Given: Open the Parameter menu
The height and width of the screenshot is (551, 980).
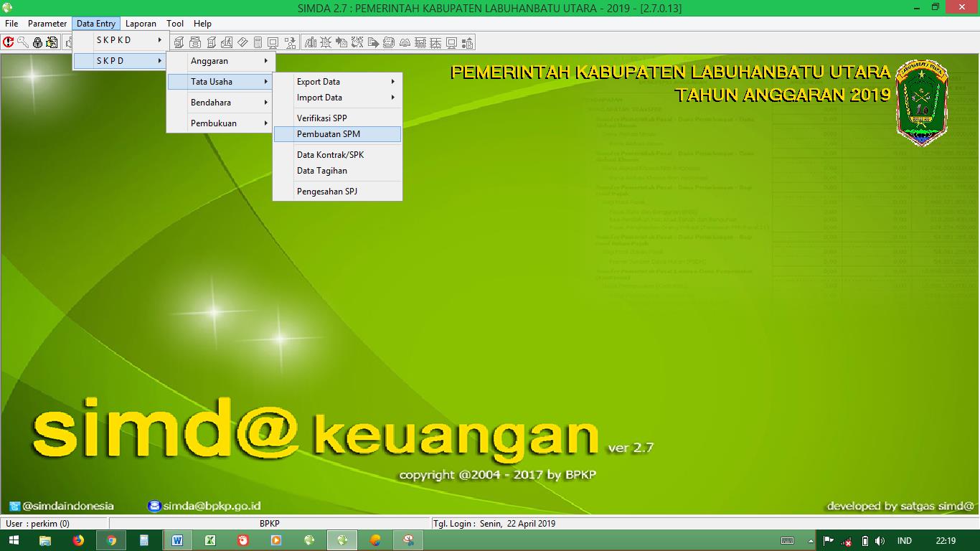Looking at the screenshot, I should (x=47, y=24).
